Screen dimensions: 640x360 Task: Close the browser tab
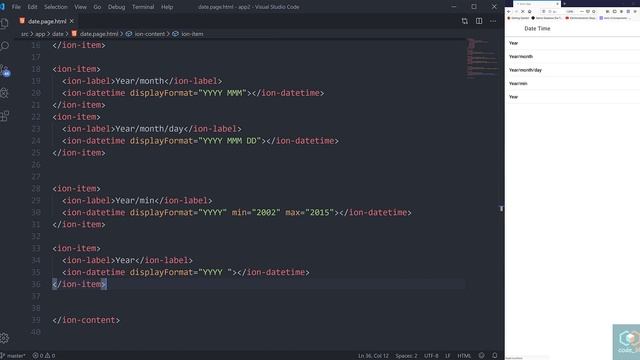coord(558,4)
